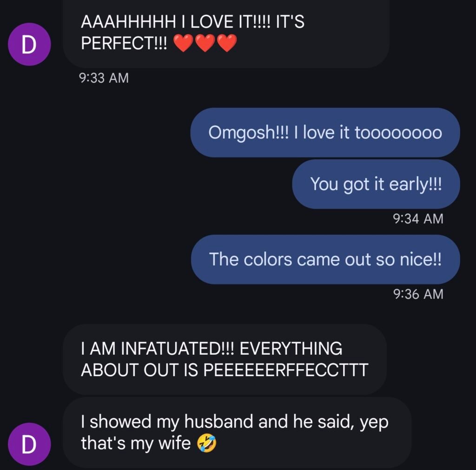This screenshot has height=470, width=476.
Task: Tap the top purple D contact avatar
Action: (x=29, y=44)
